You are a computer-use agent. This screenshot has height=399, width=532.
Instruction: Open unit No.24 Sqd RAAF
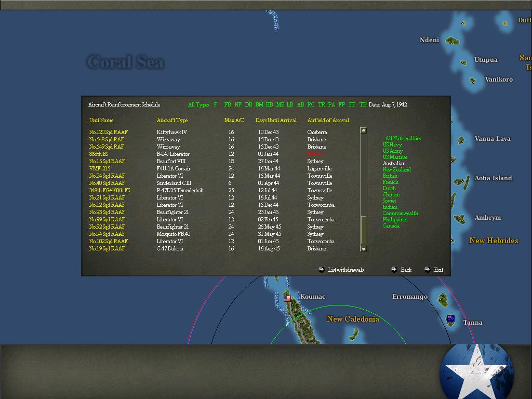(x=107, y=176)
